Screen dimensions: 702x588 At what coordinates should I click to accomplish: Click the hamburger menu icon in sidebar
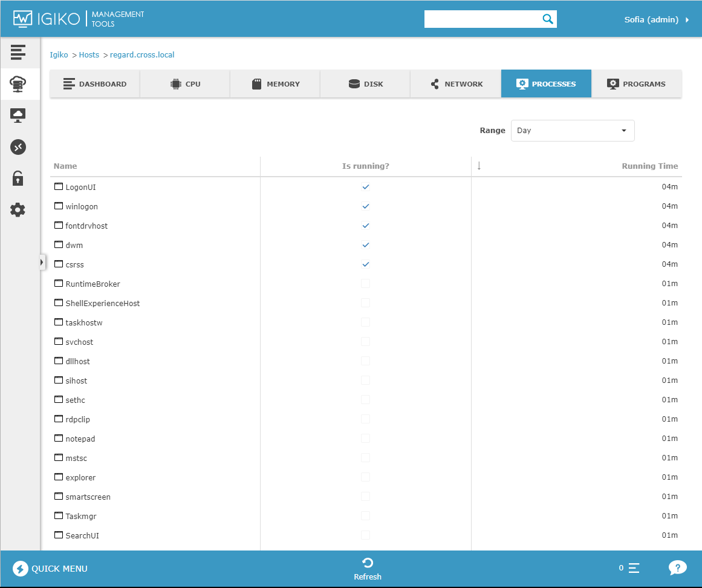pyautogui.click(x=18, y=53)
